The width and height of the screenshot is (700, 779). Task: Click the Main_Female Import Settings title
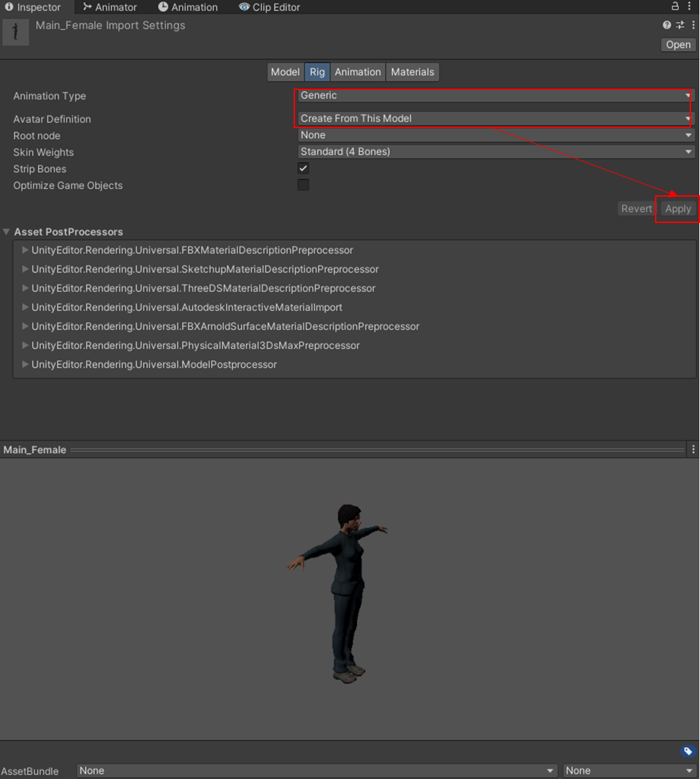point(110,26)
